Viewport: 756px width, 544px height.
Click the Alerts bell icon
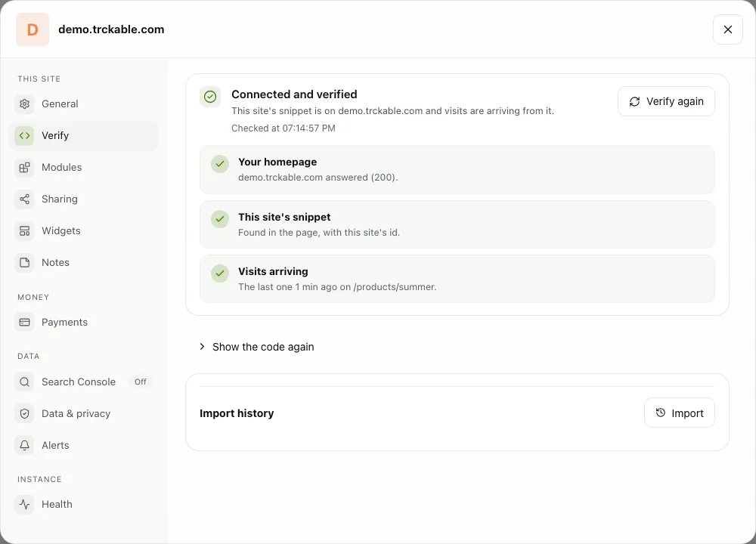(x=25, y=445)
